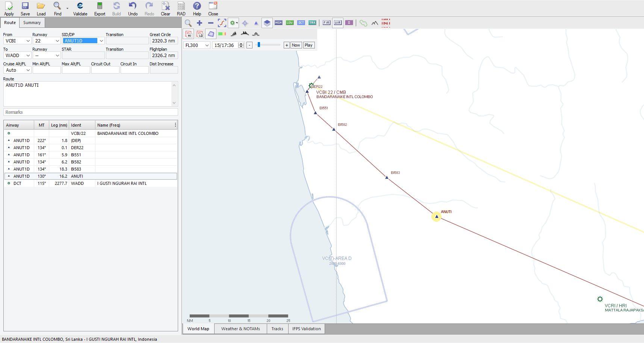
Task: Open the FL300 flight level dropdown
Action: [x=207, y=45]
